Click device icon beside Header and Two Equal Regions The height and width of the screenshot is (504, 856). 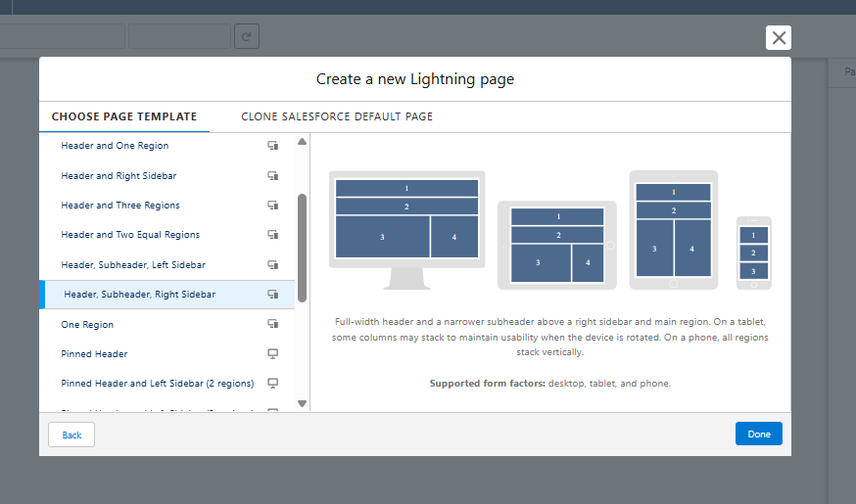(273, 235)
